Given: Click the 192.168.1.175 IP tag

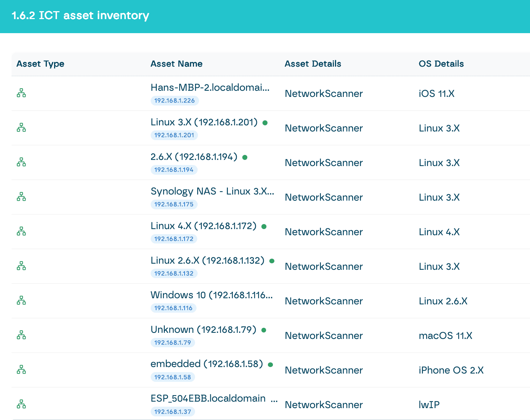Looking at the screenshot, I should (174, 205).
